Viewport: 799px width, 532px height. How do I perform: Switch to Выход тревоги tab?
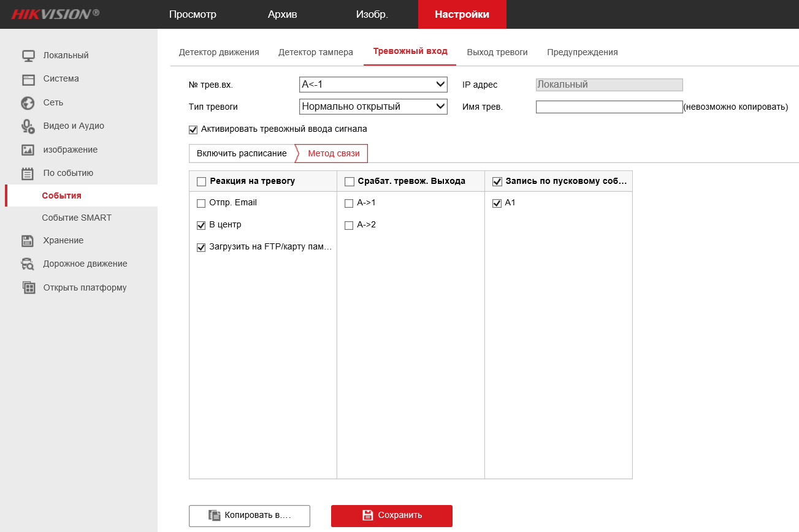497,52
